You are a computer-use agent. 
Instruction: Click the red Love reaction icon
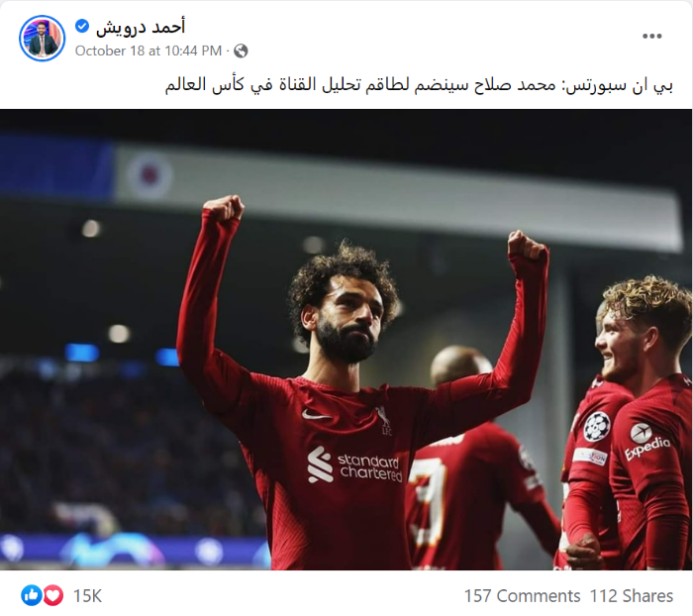point(53,595)
